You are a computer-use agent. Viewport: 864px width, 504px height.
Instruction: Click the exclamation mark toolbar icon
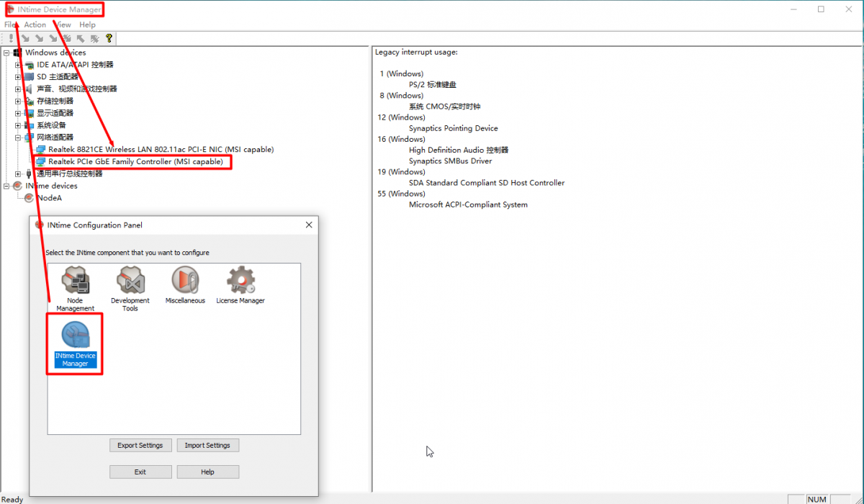pos(11,38)
